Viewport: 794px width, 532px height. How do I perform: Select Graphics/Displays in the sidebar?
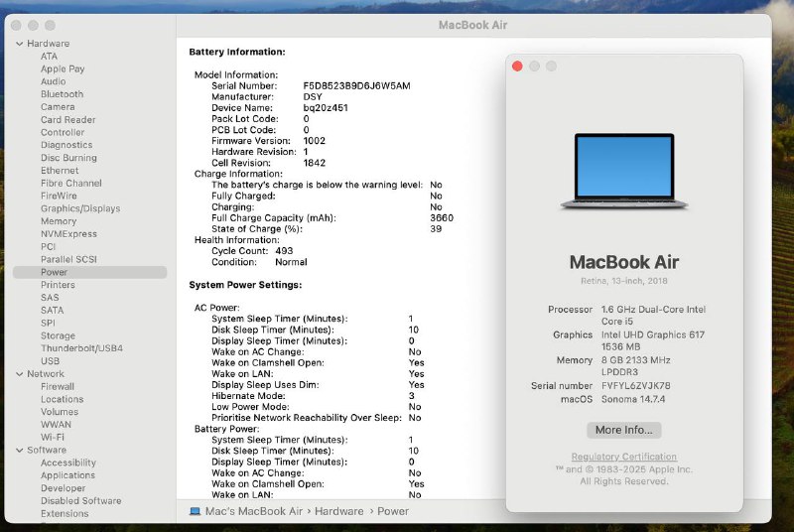click(80, 208)
